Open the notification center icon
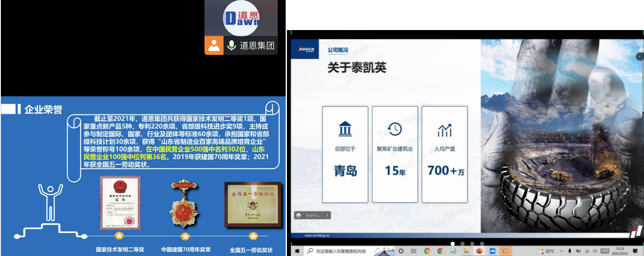The height and width of the screenshot is (256, 644). (x=635, y=251)
